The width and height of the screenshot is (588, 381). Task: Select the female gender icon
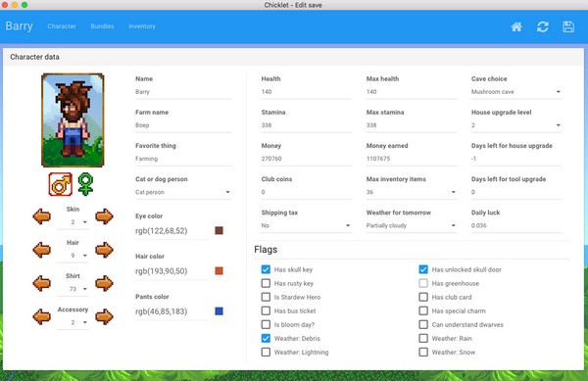85,184
